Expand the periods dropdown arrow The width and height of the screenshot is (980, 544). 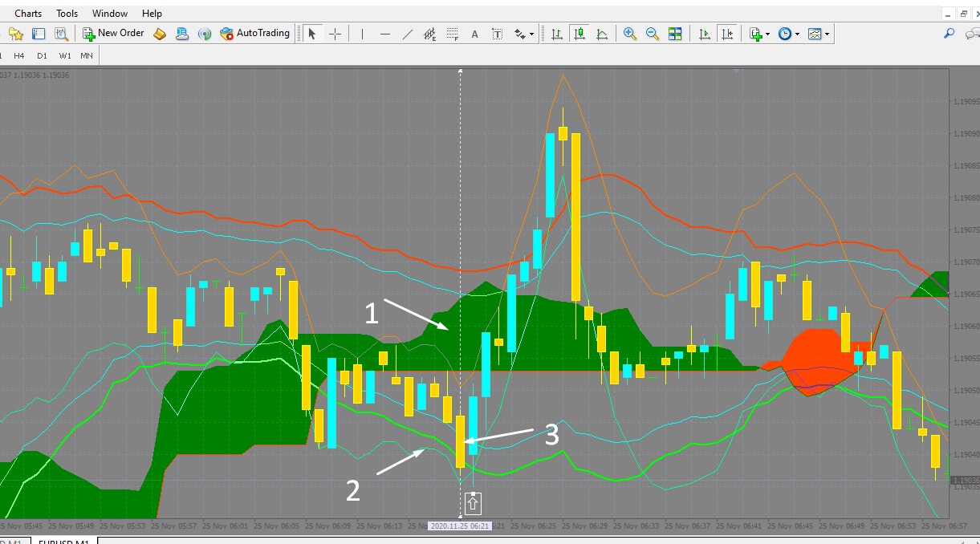coord(797,35)
